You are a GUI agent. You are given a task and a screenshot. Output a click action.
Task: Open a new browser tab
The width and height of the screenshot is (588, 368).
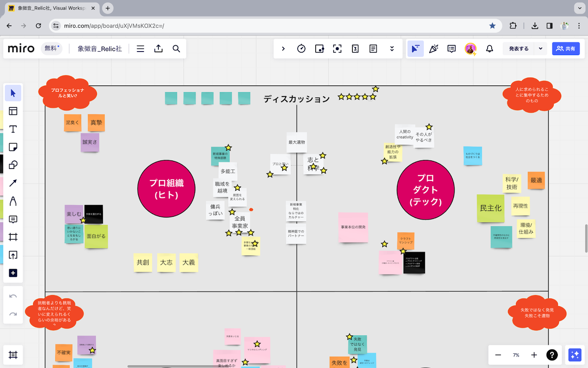click(108, 8)
